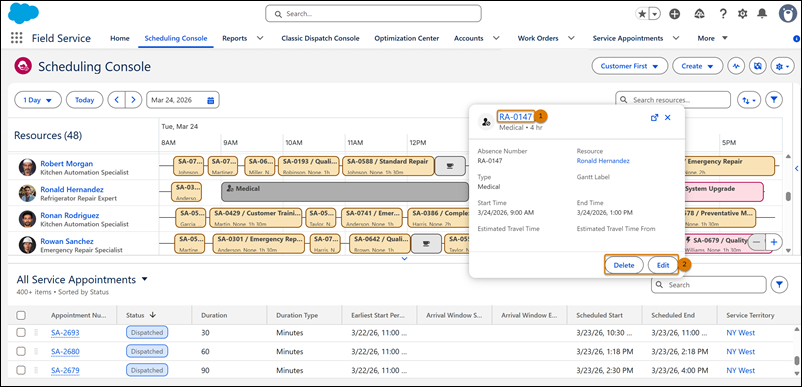Expand the side panel arrow at right edge
Screen dimensions: 802x387
pos(796,168)
